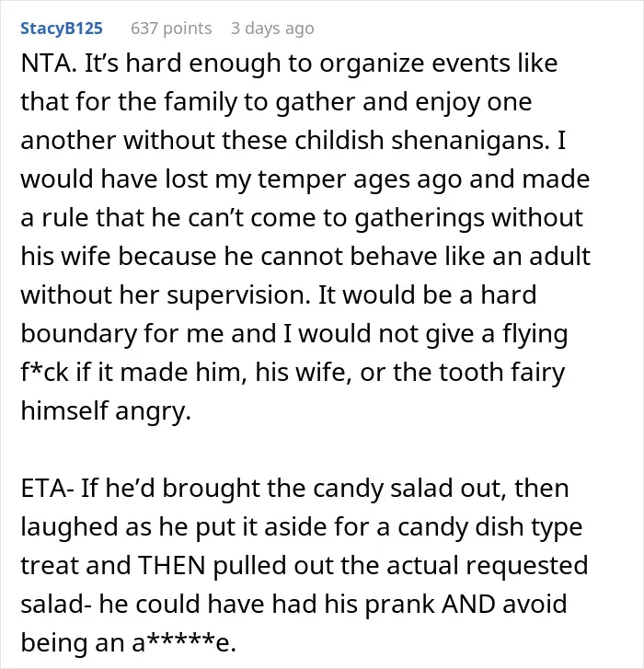Image resolution: width=644 pixels, height=669 pixels.
Task: Click the word 'boundary' in the first paragraph
Action: [79, 334]
